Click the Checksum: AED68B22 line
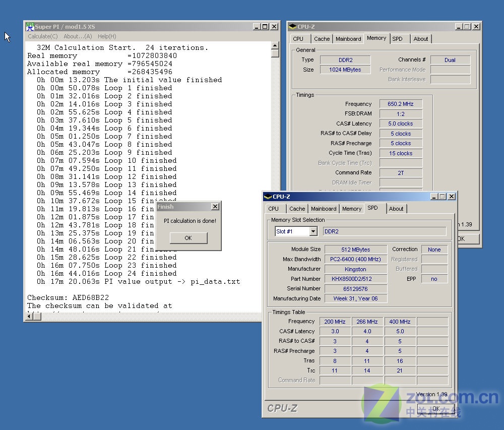Screen dimensions: 504x430 point(68,297)
